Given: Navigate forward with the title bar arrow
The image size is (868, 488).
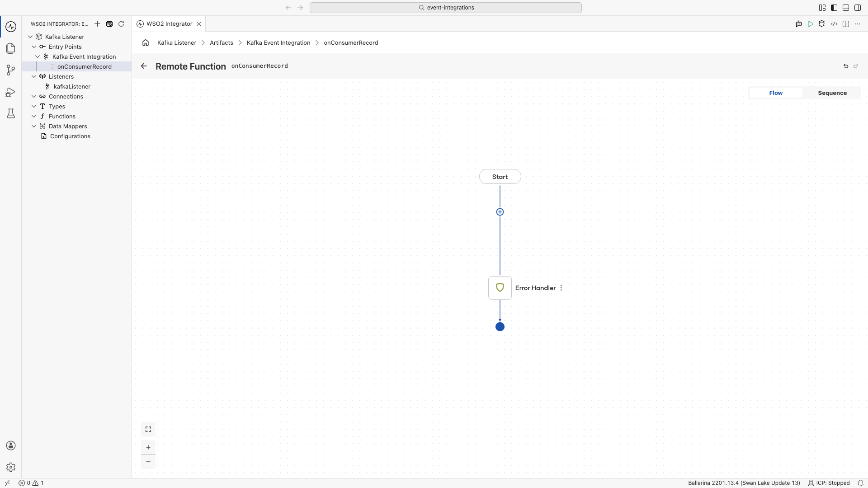Looking at the screenshot, I should 300,8.
